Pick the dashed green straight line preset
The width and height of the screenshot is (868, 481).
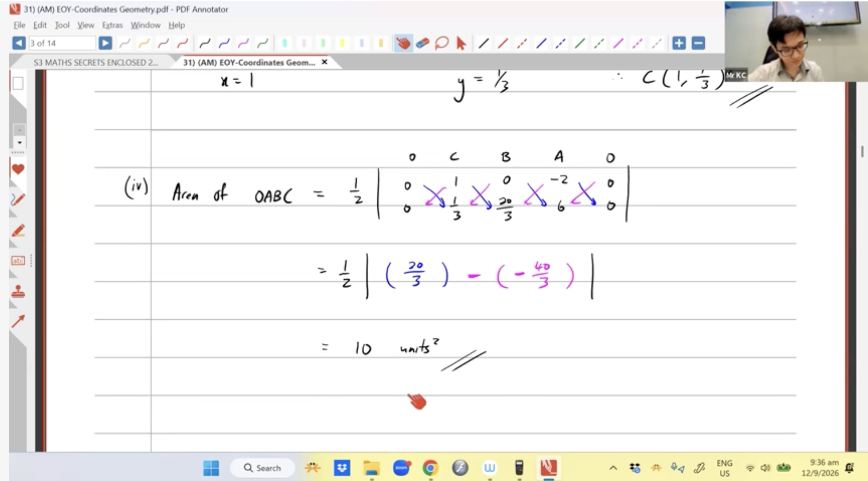tap(599, 43)
